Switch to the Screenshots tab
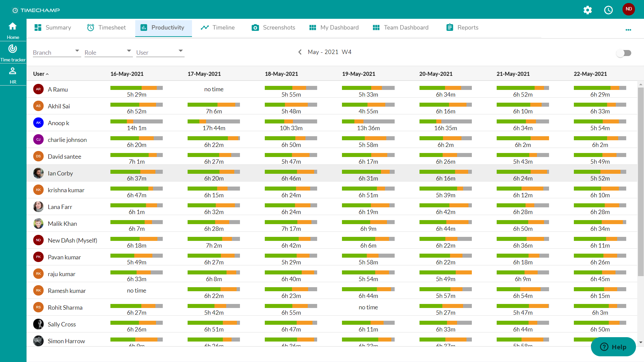644x362 pixels. [x=273, y=28]
